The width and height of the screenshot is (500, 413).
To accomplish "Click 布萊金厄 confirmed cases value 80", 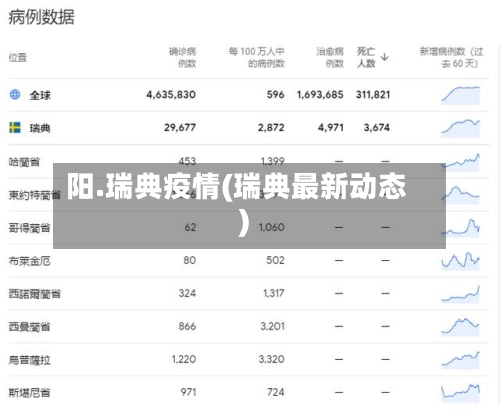I will tap(189, 260).
